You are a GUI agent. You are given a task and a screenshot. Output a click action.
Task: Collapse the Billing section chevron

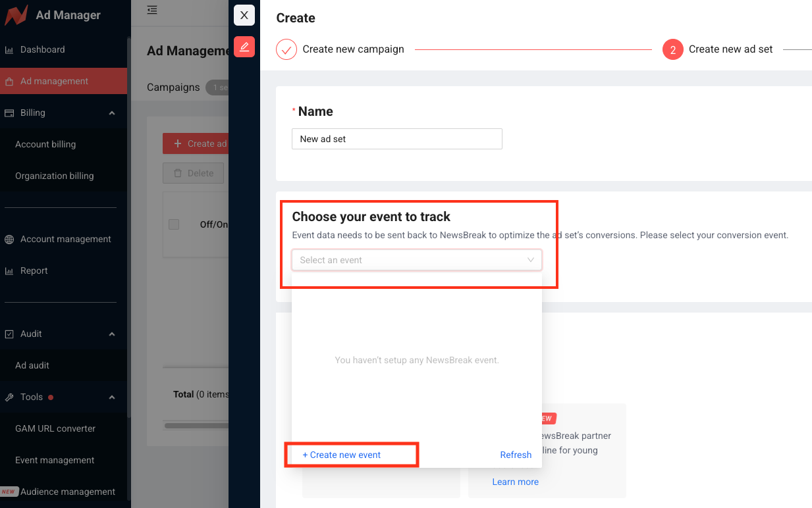point(112,113)
